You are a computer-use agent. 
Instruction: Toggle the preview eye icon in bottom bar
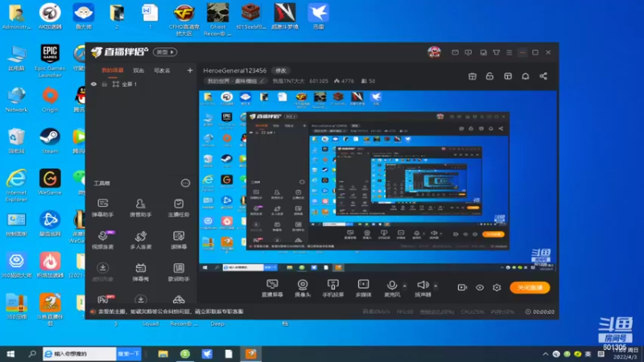point(480,287)
